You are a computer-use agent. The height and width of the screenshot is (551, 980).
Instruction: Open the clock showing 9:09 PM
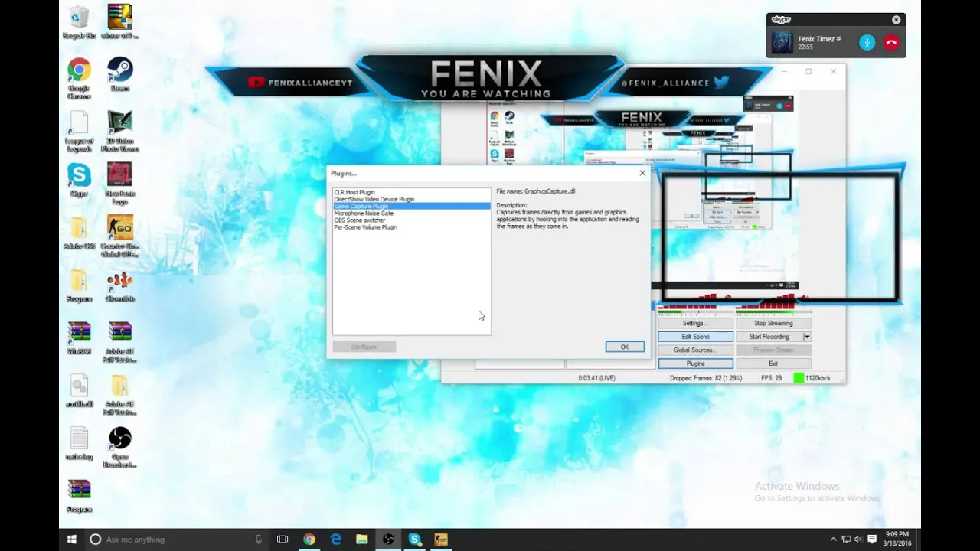click(897, 540)
